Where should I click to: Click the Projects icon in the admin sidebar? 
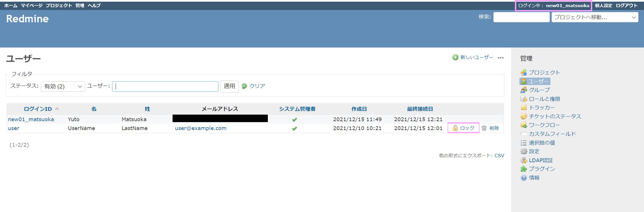click(524, 72)
